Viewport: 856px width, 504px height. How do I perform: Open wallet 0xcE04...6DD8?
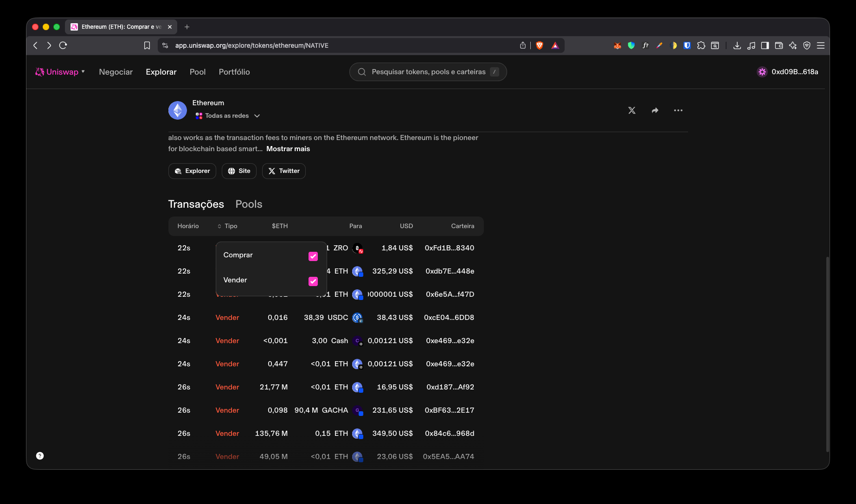tap(449, 318)
